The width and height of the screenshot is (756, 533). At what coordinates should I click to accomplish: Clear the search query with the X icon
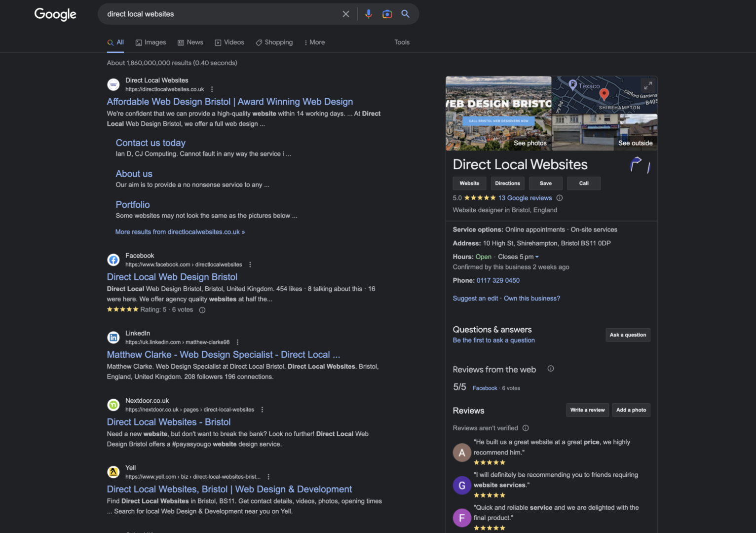346,14
